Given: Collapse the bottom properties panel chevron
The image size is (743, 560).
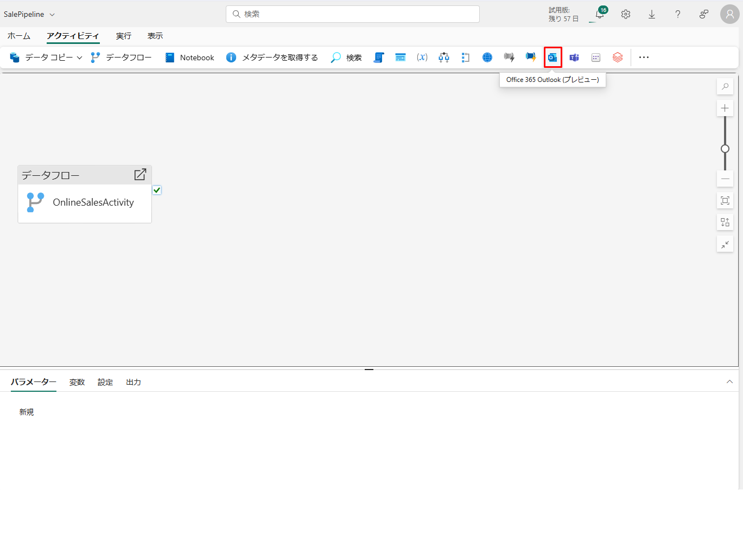Looking at the screenshot, I should [x=729, y=382].
